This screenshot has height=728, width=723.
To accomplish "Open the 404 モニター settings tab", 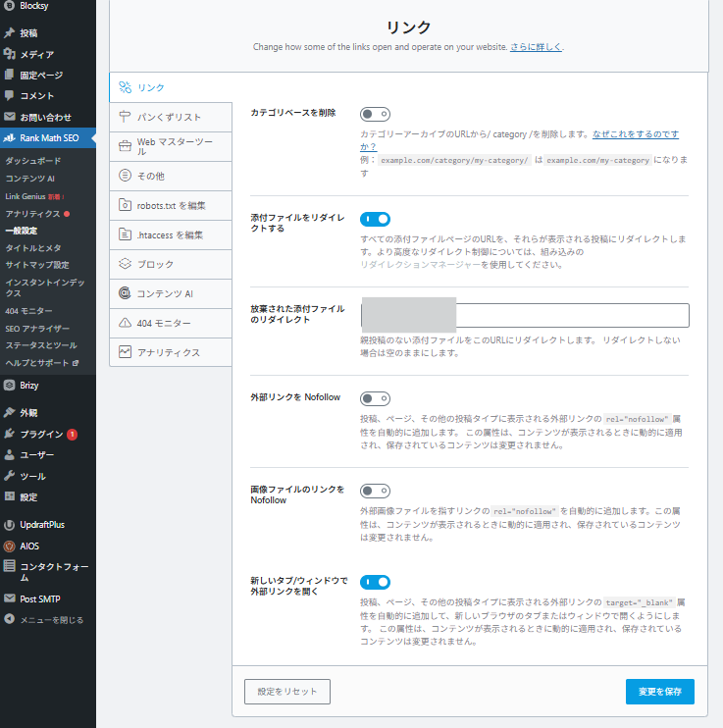I will [171, 323].
